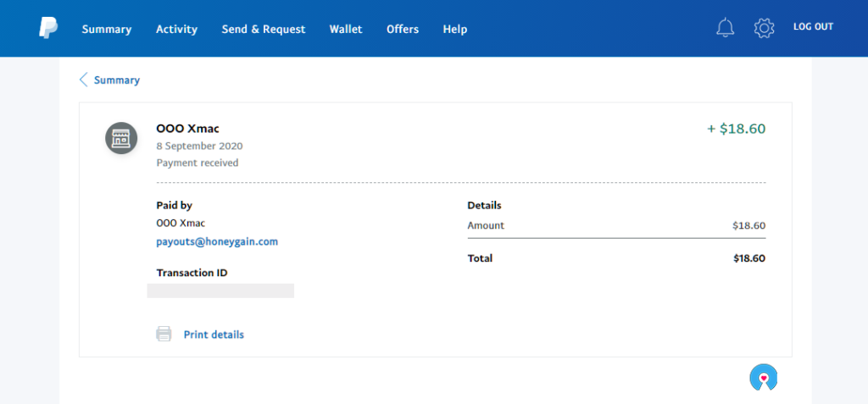Click the LOG OUT button

813,26
